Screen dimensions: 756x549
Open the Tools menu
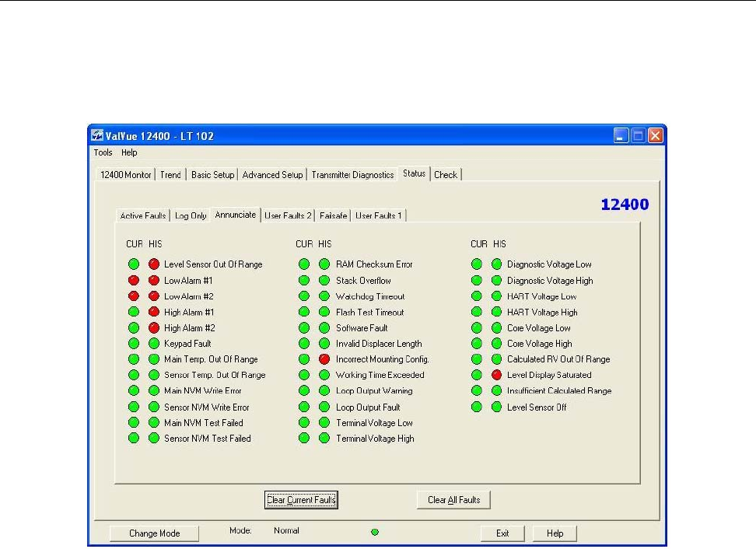click(x=103, y=152)
